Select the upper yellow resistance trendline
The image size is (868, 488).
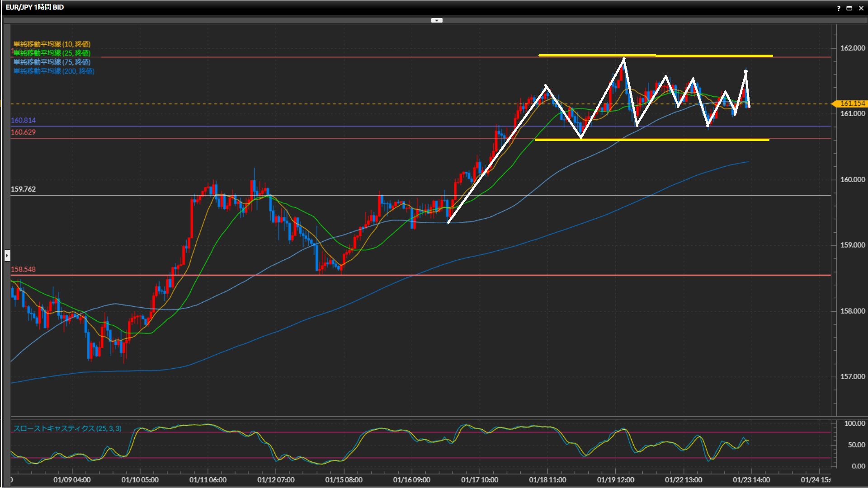(701, 56)
